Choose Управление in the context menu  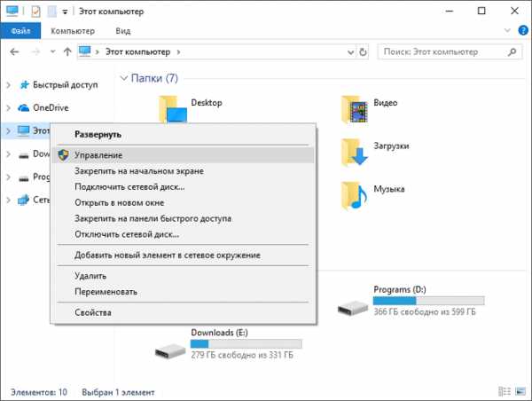click(184, 155)
